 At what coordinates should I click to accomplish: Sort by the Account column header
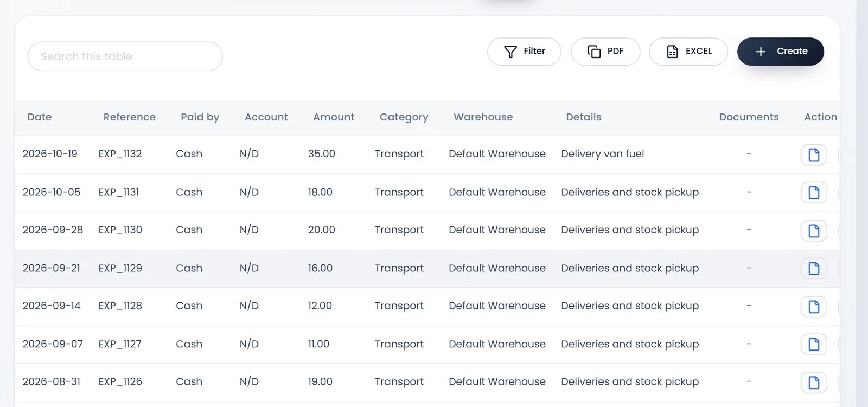click(266, 117)
